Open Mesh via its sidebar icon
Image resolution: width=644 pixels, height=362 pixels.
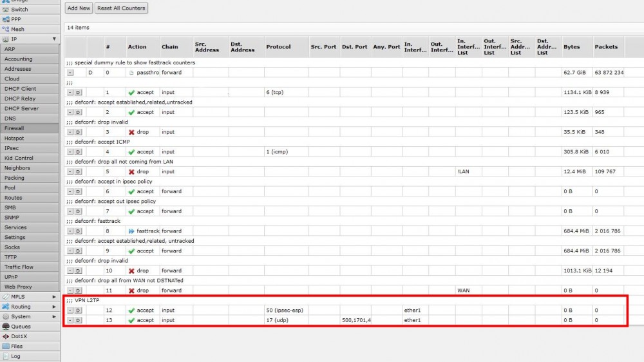6,29
